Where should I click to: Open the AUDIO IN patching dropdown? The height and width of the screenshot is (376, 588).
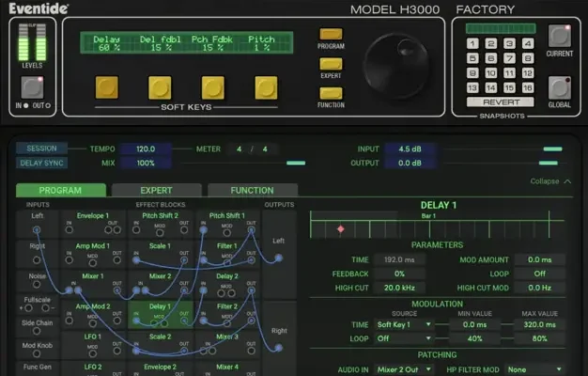pyautogui.click(x=404, y=370)
